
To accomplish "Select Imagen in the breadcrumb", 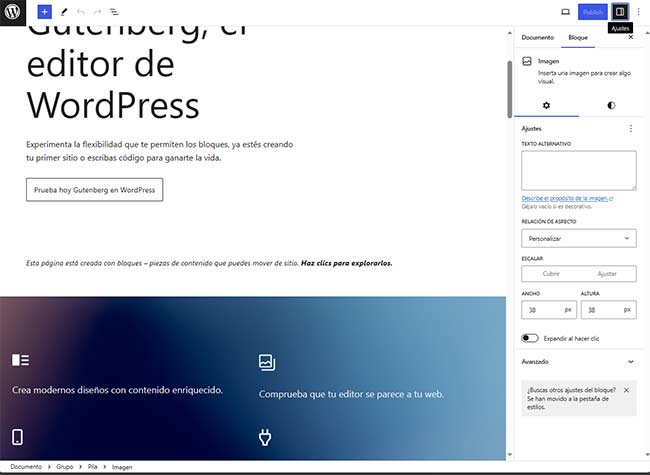I will (122, 467).
